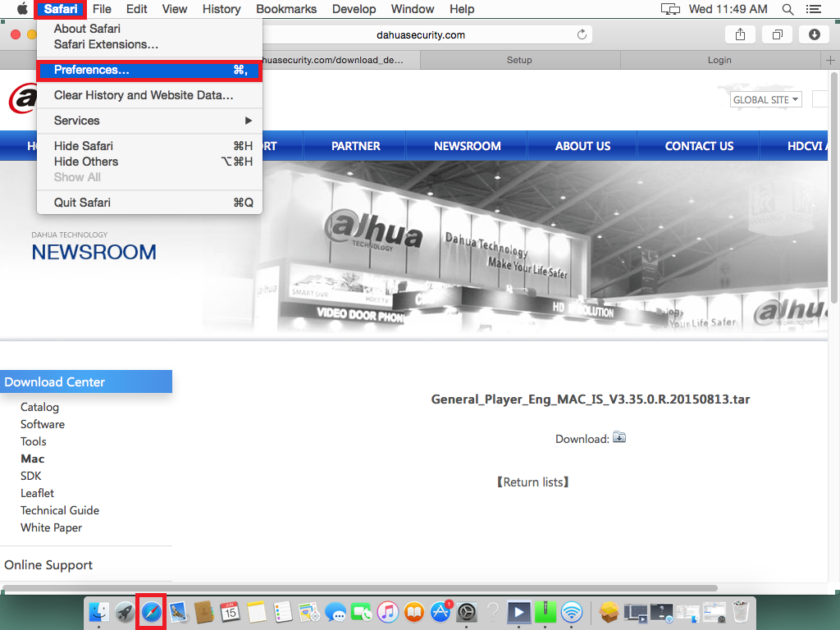Open SDK in Download Center
The height and width of the screenshot is (630, 840).
click(x=30, y=476)
